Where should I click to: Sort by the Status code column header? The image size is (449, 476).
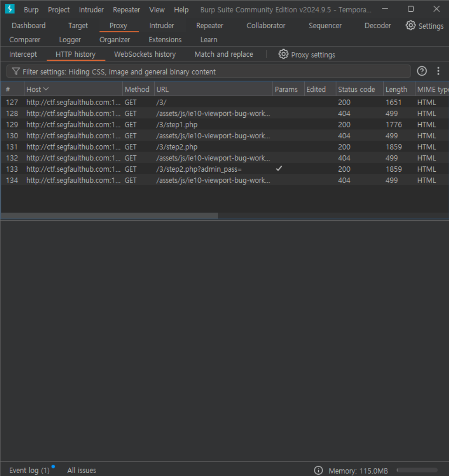359,89
